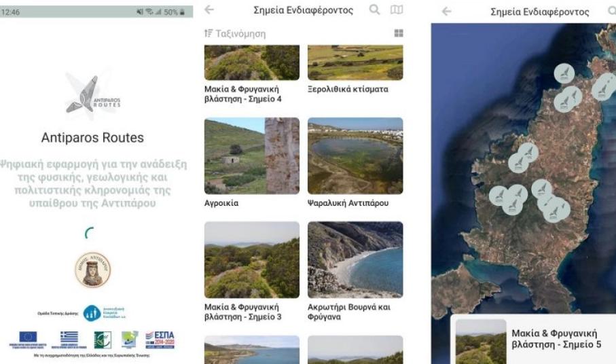This screenshot has width=616, height=364.
Task: Tap the ΕΣΠΑ 2014-2020 funding logo
Action: (160, 338)
